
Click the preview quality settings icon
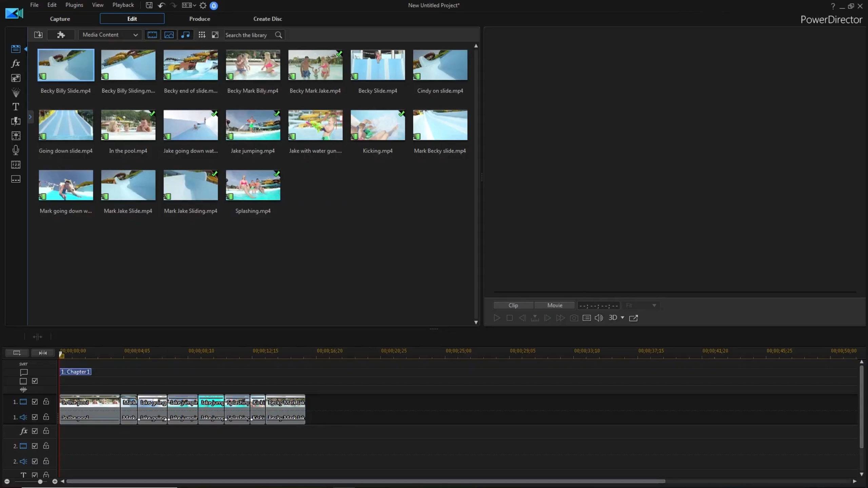(x=587, y=318)
